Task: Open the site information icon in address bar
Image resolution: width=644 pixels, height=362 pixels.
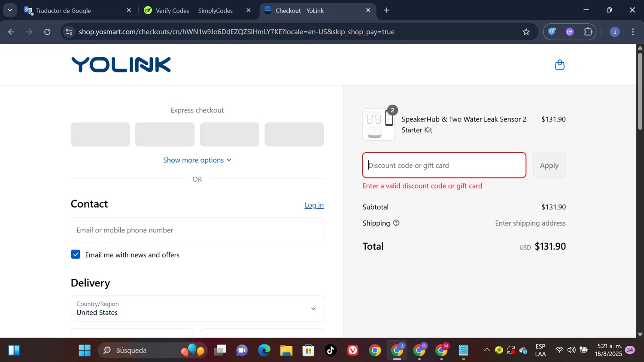Action: 69,32
